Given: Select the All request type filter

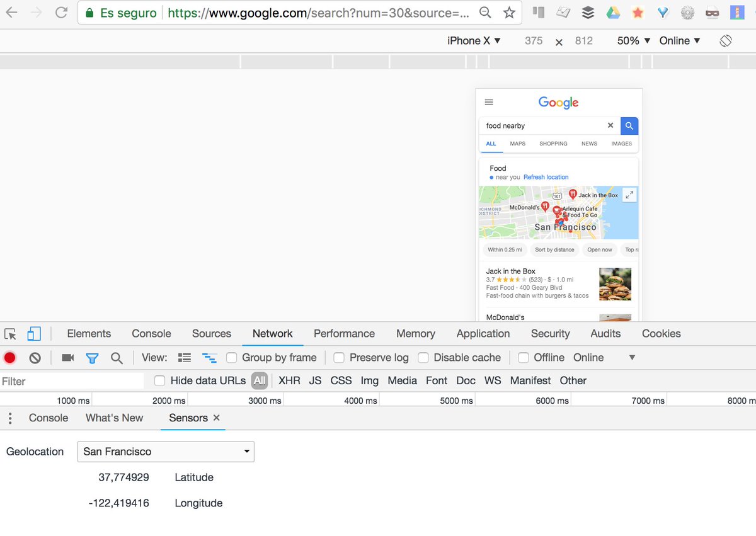Looking at the screenshot, I should [259, 380].
